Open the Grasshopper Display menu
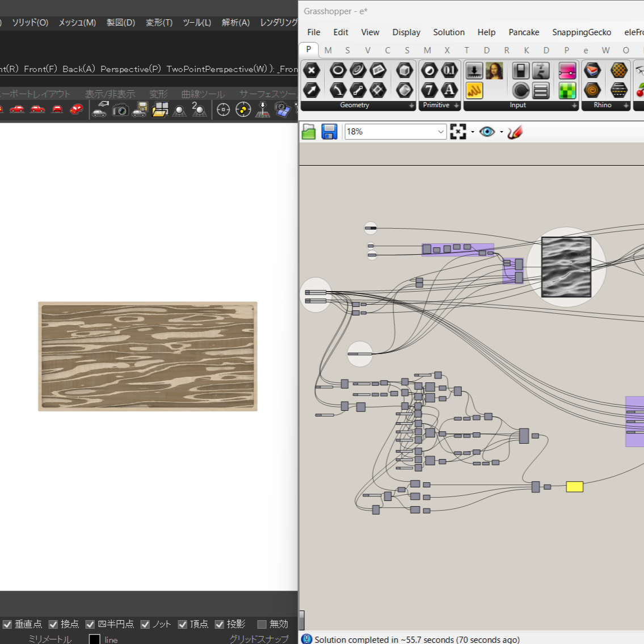The height and width of the screenshot is (644, 644). coord(406,32)
